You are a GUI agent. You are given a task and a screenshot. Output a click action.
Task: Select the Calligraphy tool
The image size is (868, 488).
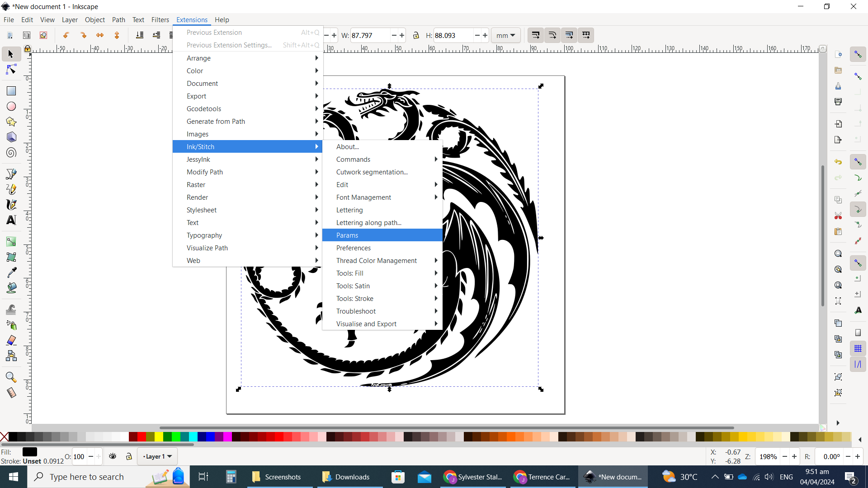click(11, 205)
